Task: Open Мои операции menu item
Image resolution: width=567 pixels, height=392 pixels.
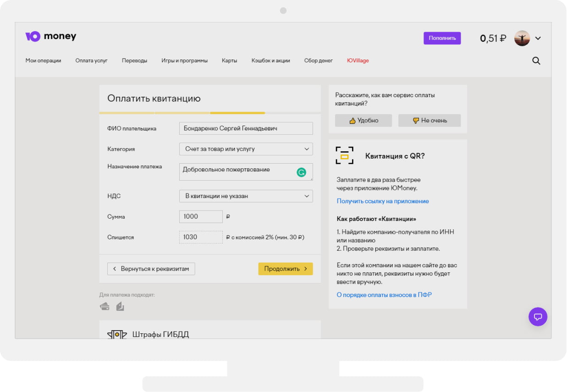Action: (43, 61)
